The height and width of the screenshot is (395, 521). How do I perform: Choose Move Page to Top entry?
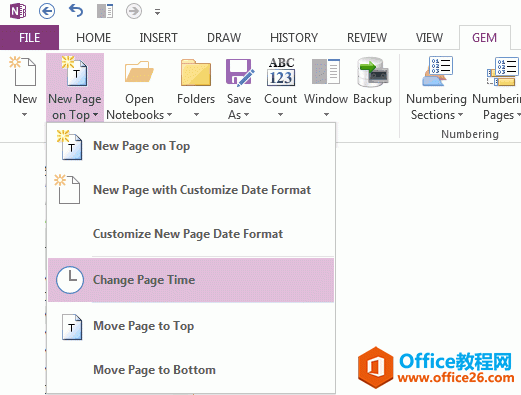(191, 326)
